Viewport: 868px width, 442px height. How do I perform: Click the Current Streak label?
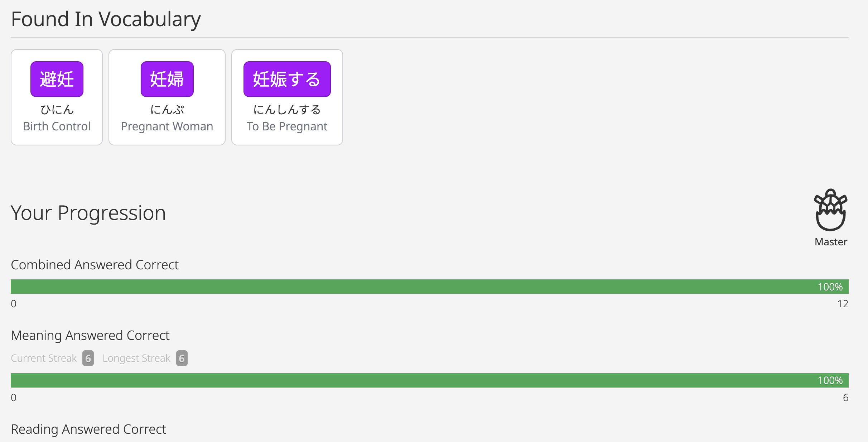click(x=44, y=358)
